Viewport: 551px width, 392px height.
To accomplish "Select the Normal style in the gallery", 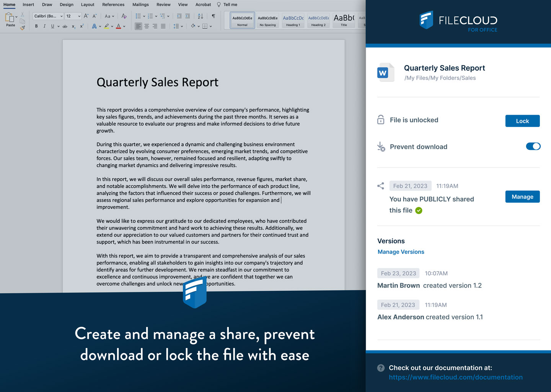I will pos(242,20).
